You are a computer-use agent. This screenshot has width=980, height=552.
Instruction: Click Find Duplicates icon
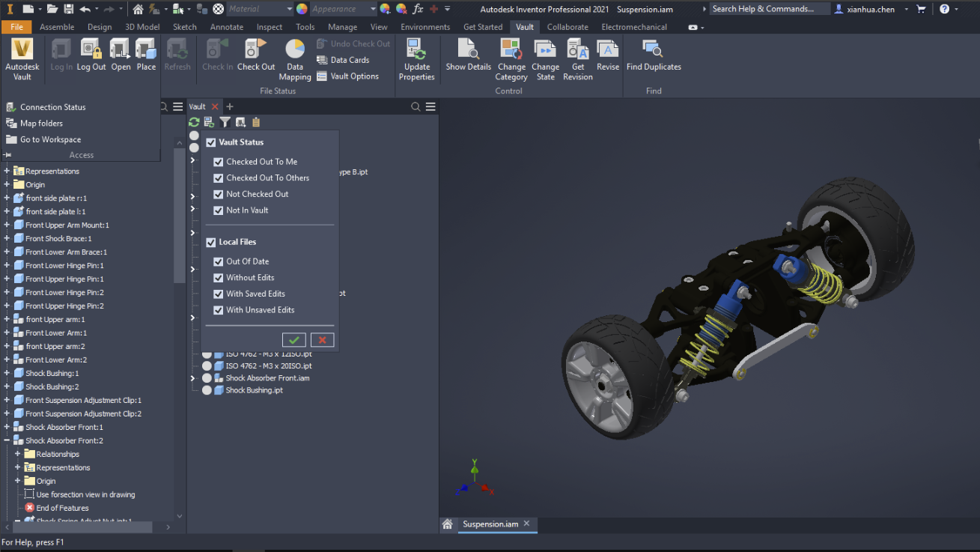tap(654, 56)
